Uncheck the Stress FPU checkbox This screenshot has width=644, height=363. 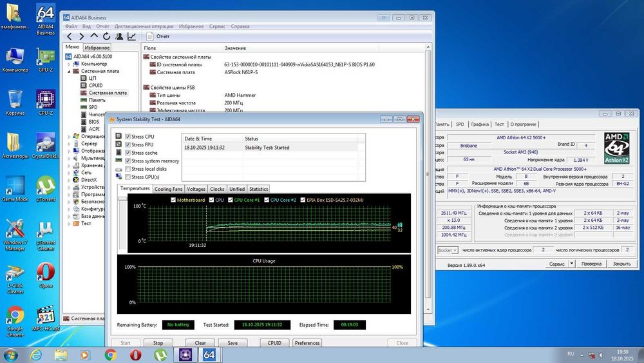pyautogui.click(x=128, y=144)
